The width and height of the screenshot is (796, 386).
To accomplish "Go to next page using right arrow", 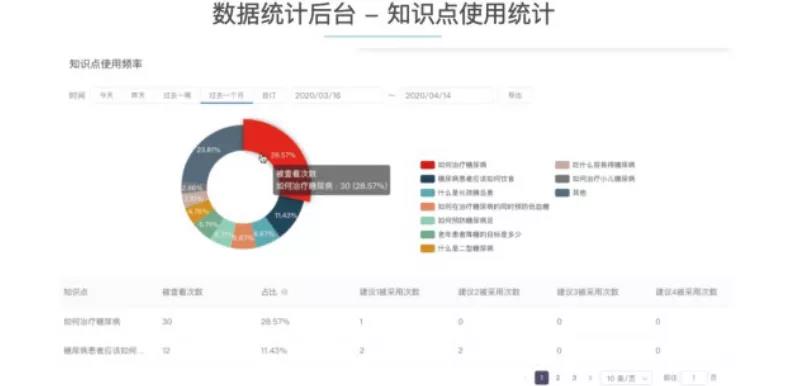I will point(589,378).
